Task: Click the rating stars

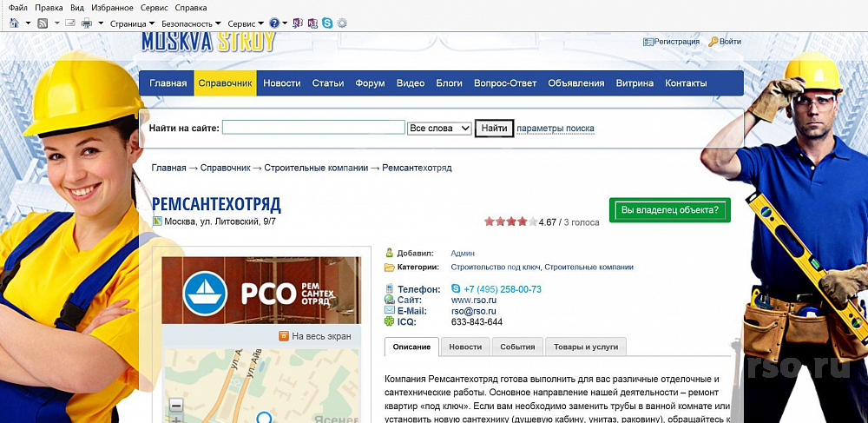Action: (510, 221)
